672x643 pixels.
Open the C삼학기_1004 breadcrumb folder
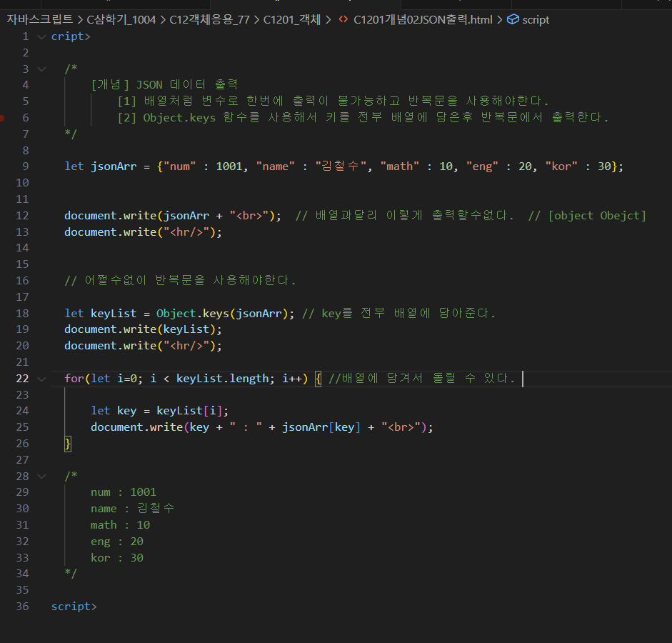pyautogui.click(x=121, y=19)
